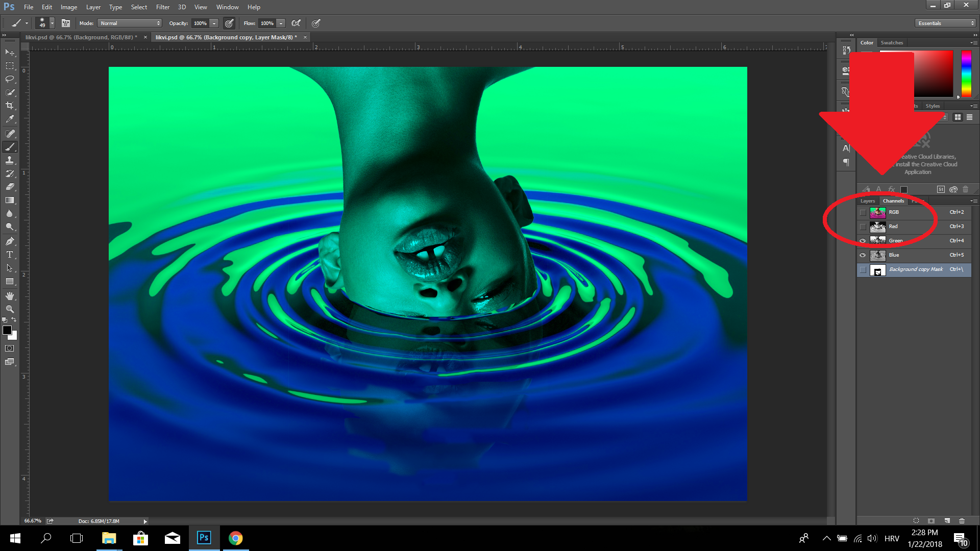Viewport: 980px width, 551px height.
Task: Open the brush Mode dropdown
Action: click(x=130, y=23)
